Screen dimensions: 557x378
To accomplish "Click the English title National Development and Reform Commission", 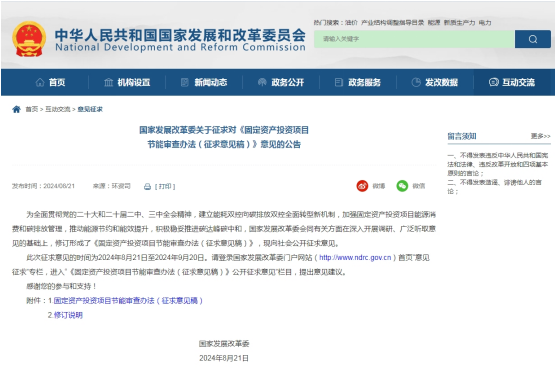I will (180, 47).
